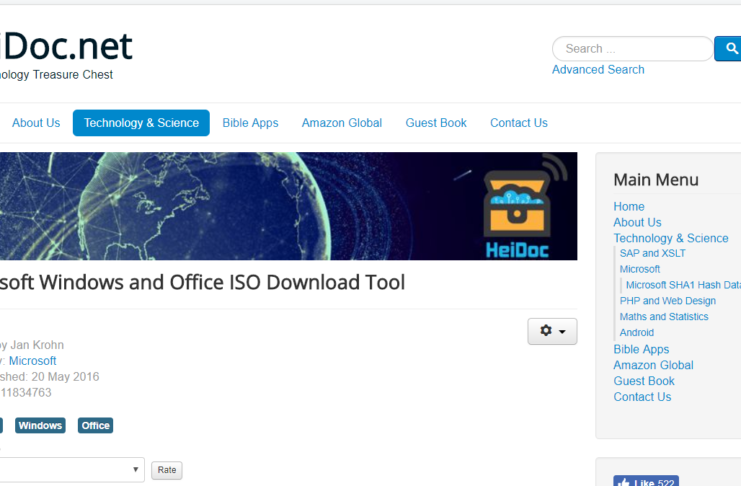Open Maths and Statistics link
This screenshot has height=486, width=741.
click(x=663, y=317)
